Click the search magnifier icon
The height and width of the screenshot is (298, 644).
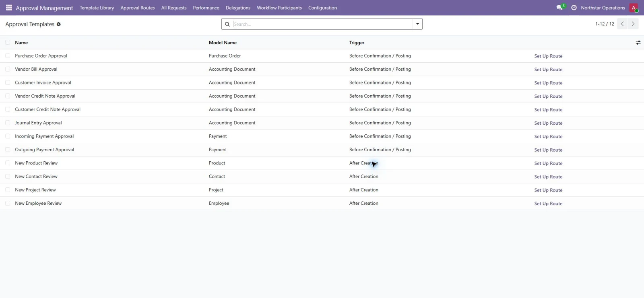[227, 24]
